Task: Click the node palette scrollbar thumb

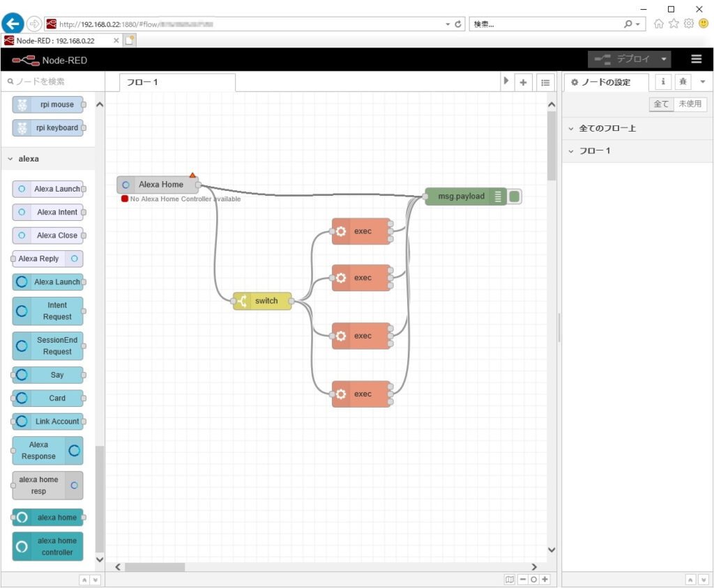Action: pos(99,499)
